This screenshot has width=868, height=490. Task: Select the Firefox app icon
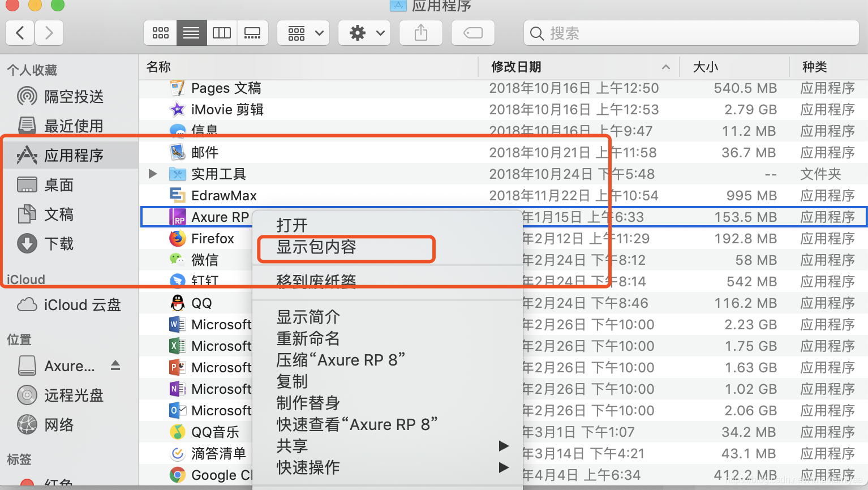pyautogui.click(x=178, y=238)
